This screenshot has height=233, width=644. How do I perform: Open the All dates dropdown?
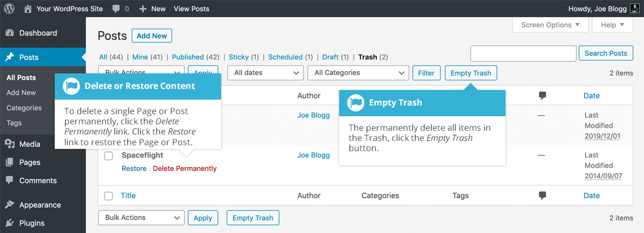(x=265, y=73)
